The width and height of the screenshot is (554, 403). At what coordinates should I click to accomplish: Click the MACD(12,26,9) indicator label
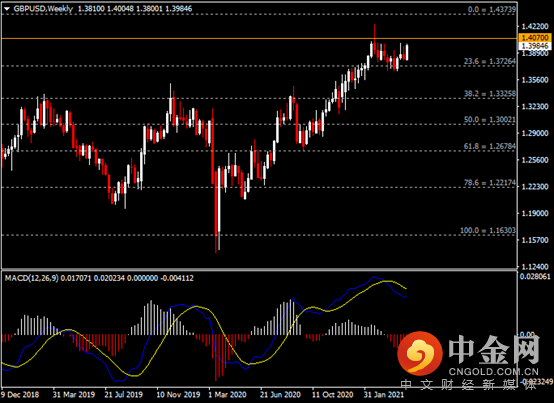point(31,278)
